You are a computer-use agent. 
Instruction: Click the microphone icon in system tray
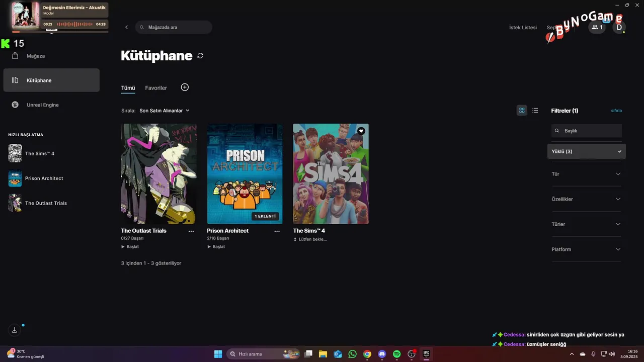tap(593, 354)
